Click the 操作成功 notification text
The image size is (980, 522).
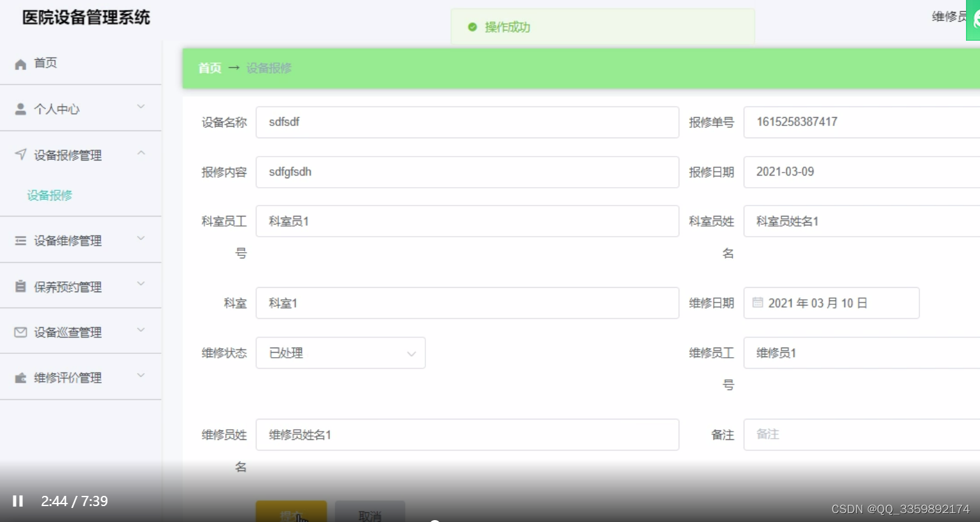point(508,27)
